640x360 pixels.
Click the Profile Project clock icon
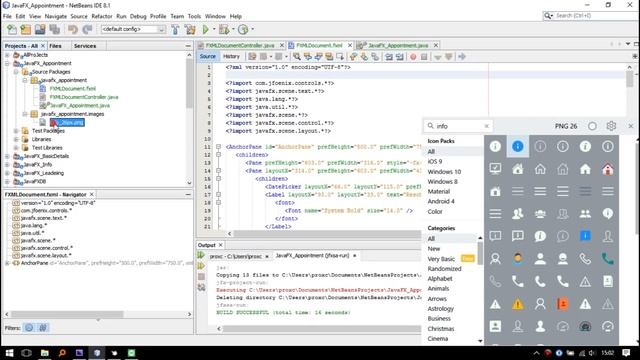pyautogui.click(x=243, y=29)
